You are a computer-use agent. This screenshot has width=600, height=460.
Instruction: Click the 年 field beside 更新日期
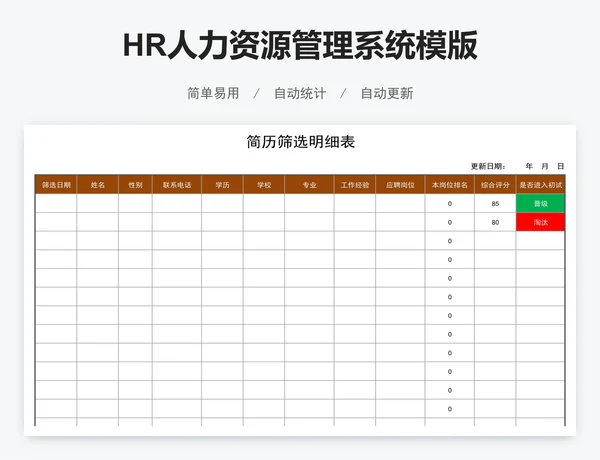(529, 166)
